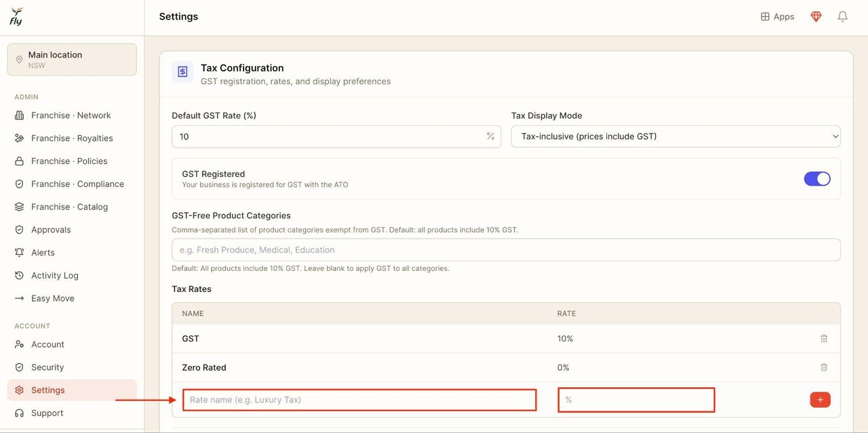Click the Security shield icon
868x433 pixels.
pos(19,367)
